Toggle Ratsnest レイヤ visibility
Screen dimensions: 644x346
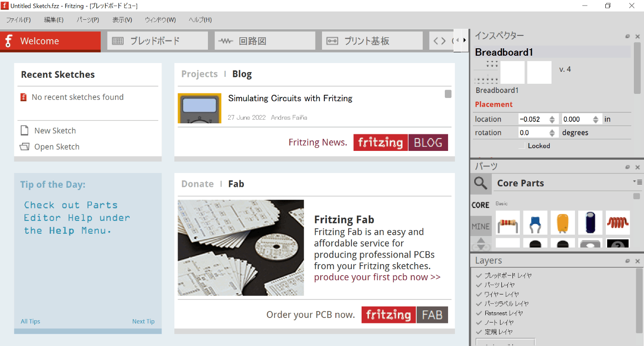tap(479, 313)
